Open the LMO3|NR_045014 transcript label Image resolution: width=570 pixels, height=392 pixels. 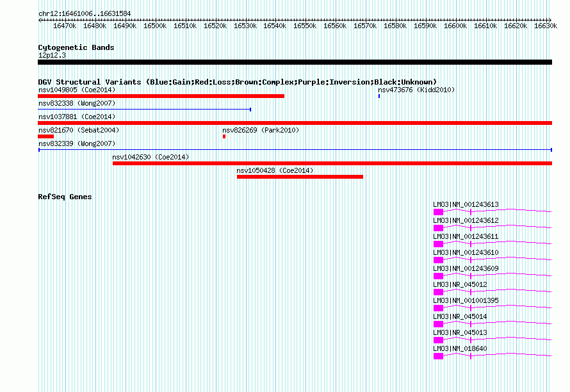tap(460, 316)
